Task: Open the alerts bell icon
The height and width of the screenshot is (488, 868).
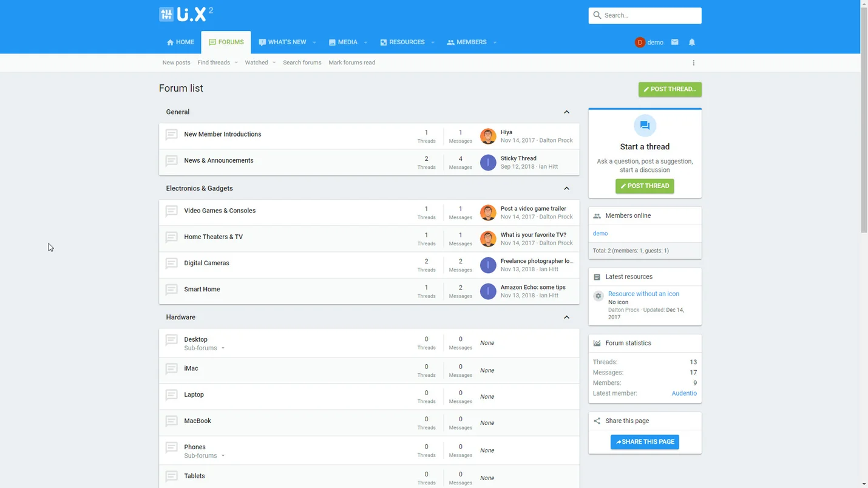Action: pyautogui.click(x=692, y=42)
